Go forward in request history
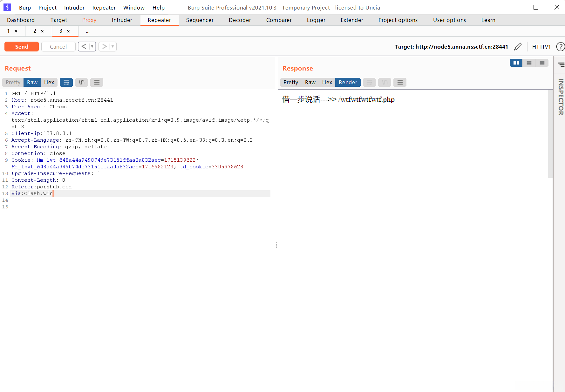565x392 pixels. (x=104, y=47)
